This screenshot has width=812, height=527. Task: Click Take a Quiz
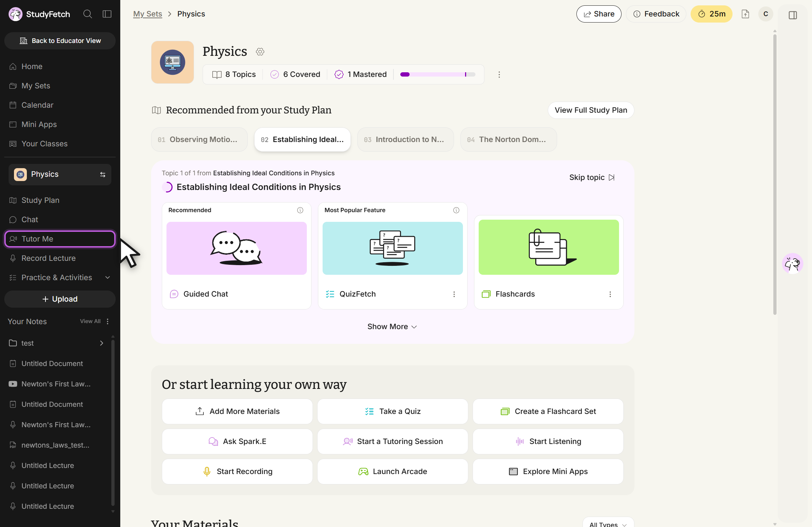click(393, 411)
